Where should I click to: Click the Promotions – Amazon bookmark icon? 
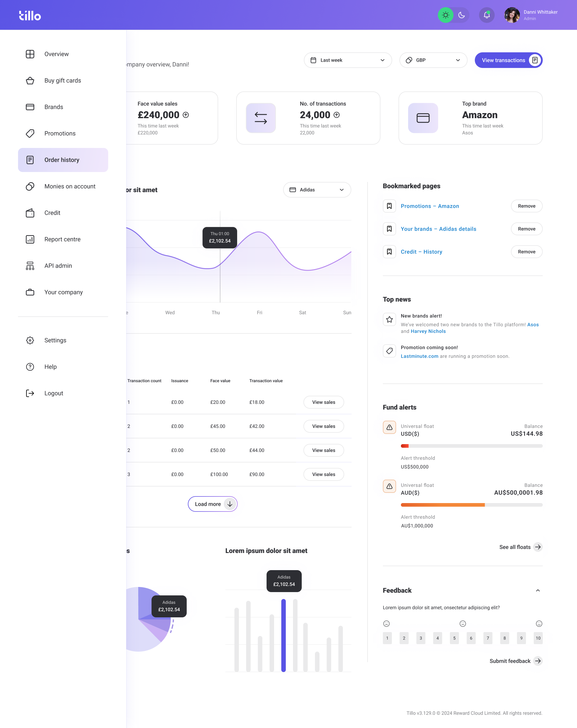[x=389, y=206]
